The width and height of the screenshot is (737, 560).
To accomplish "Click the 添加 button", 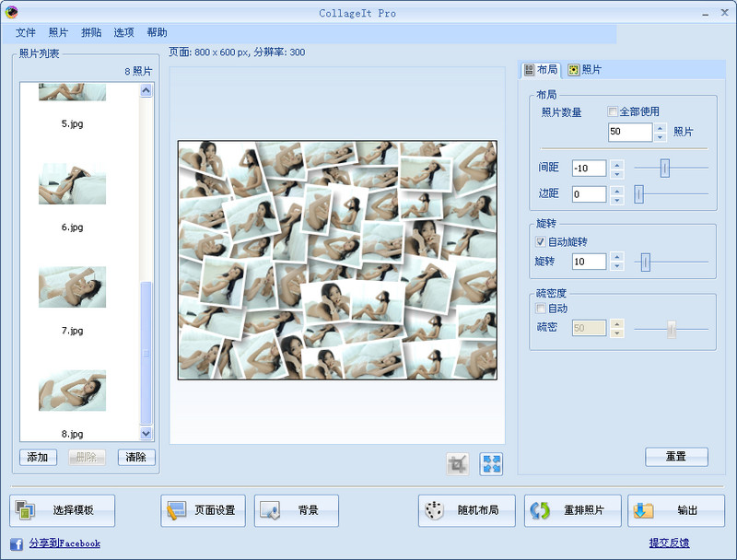I will (38, 457).
